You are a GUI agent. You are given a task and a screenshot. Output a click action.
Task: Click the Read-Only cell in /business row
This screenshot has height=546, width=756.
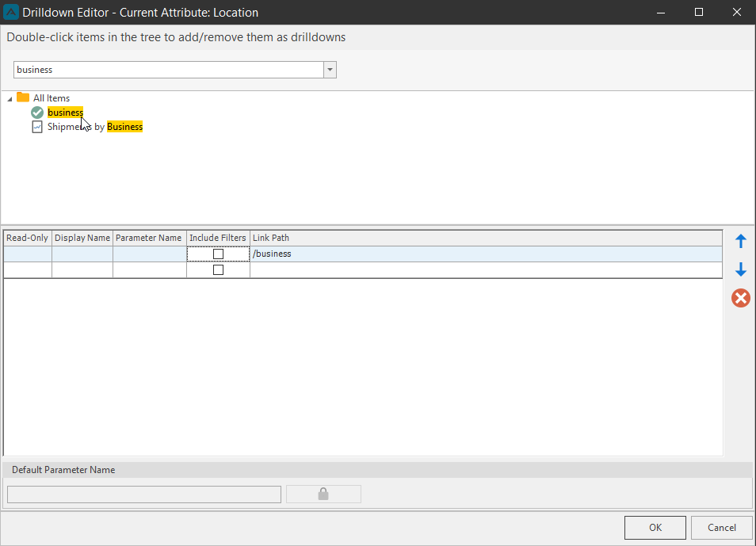(x=28, y=254)
